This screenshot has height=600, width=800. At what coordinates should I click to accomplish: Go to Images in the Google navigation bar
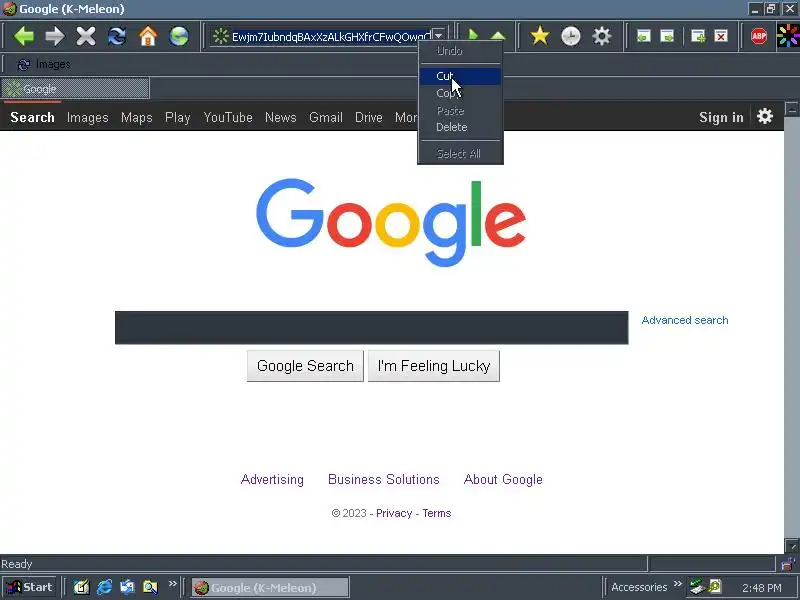[x=88, y=117]
